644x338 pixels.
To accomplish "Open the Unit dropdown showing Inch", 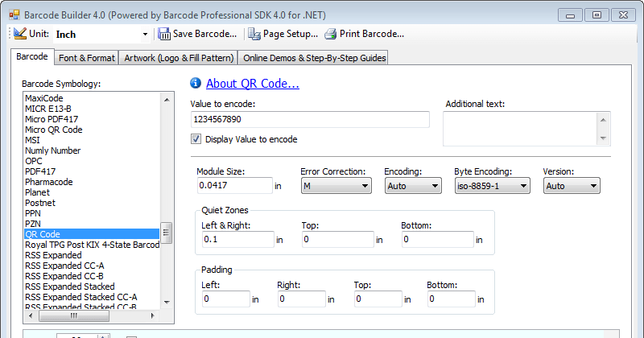I will 102,34.
